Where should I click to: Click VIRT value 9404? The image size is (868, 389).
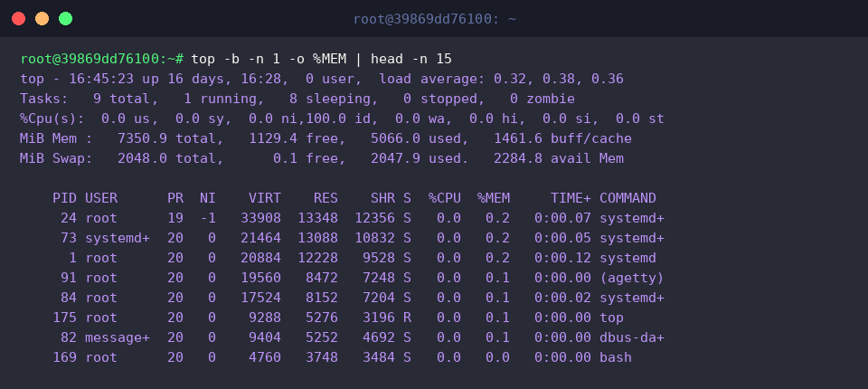tap(265, 338)
